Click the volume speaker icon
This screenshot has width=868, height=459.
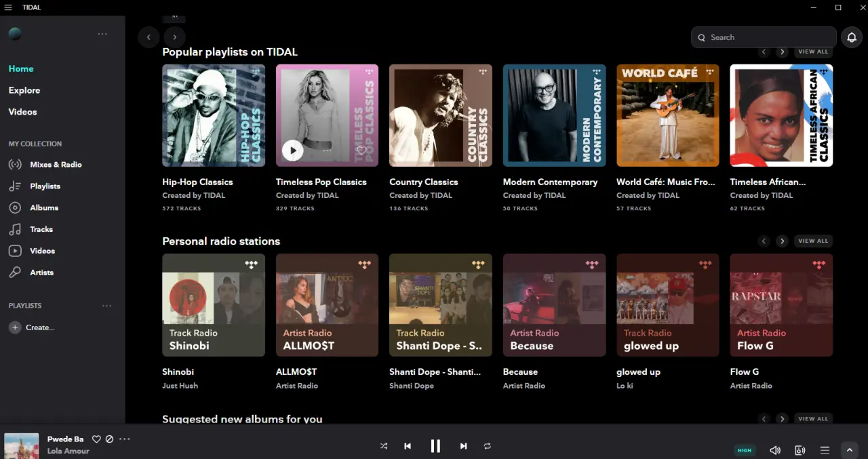point(775,450)
